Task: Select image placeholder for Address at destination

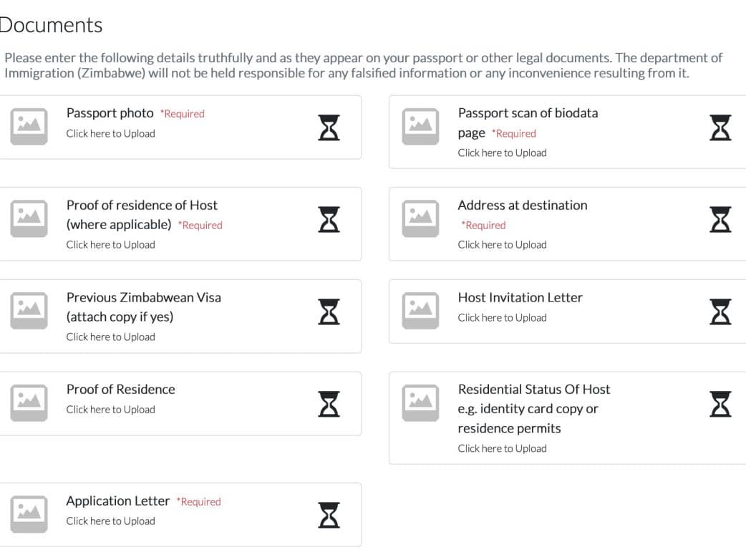Action: pos(420,218)
